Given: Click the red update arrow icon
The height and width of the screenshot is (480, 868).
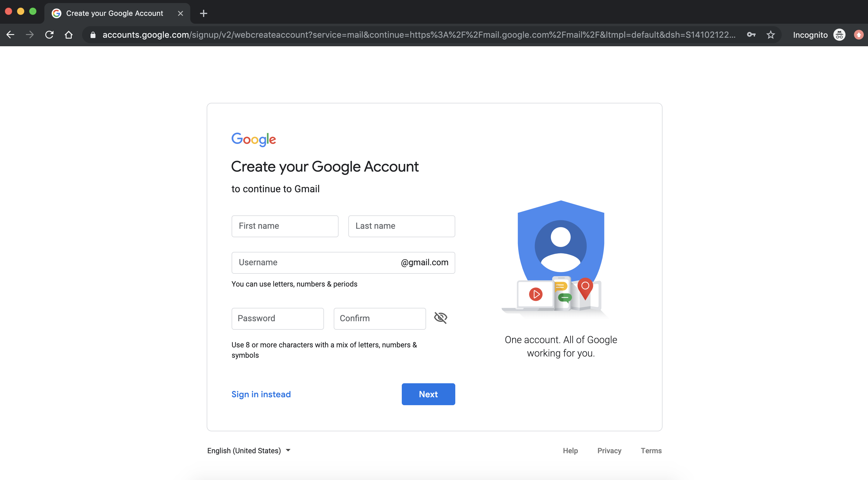Looking at the screenshot, I should pyautogui.click(x=859, y=35).
